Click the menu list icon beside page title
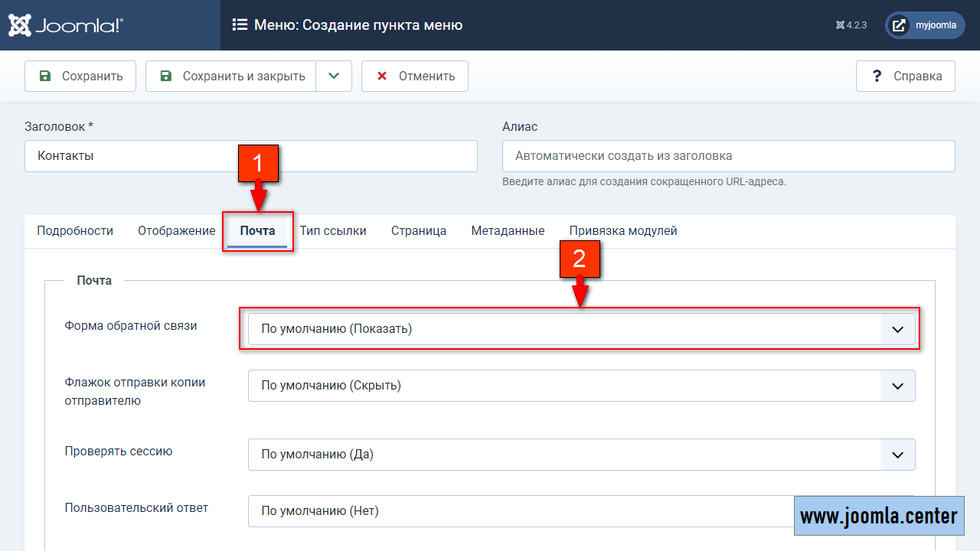Viewport: 980px width, 551px height. click(x=240, y=25)
